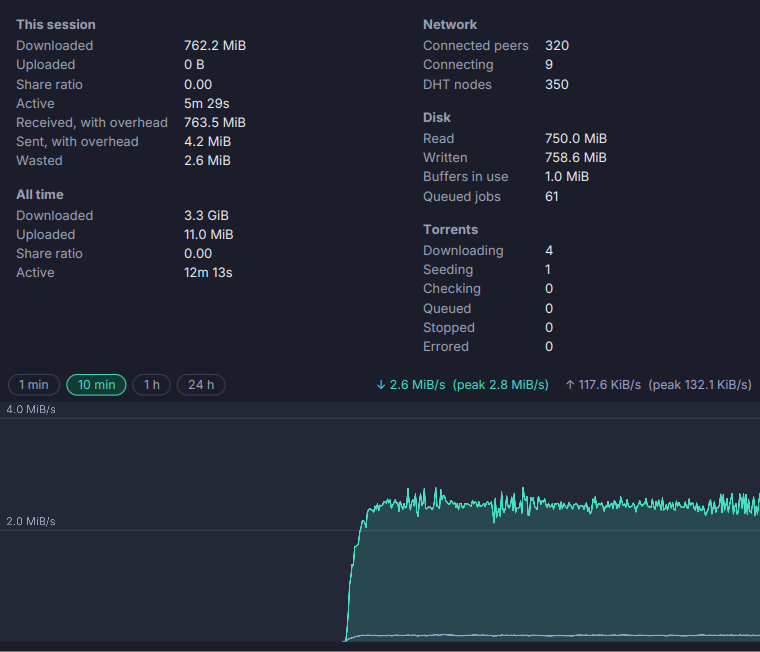Click all-time downloaded value 3.3 GiB
The image size is (760, 652).
[x=206, y=216]
